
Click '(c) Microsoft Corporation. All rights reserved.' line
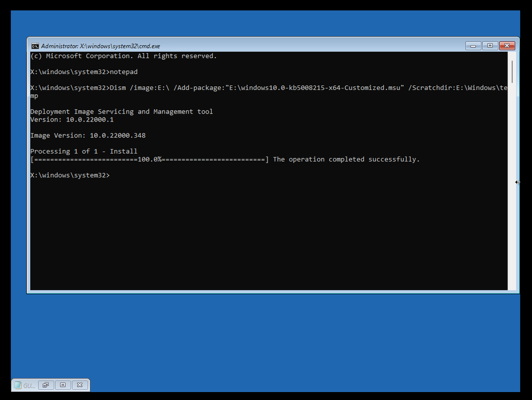(124, 56)
